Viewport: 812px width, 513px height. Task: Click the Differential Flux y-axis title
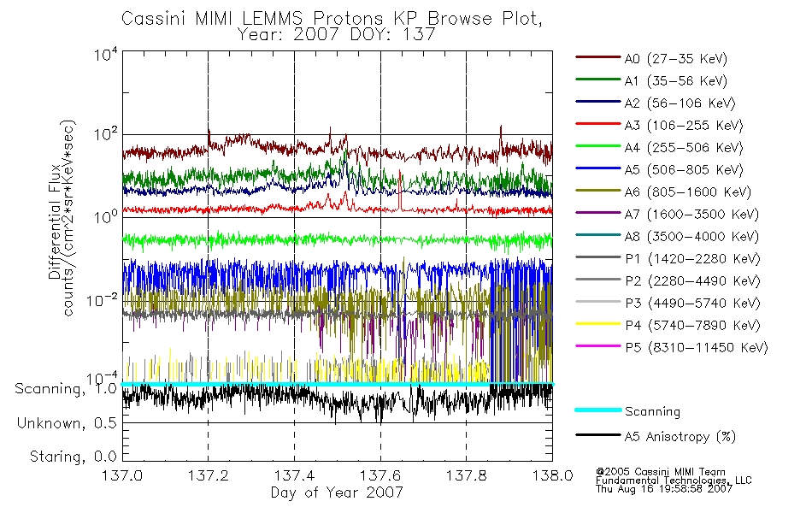tap(55, 221)
